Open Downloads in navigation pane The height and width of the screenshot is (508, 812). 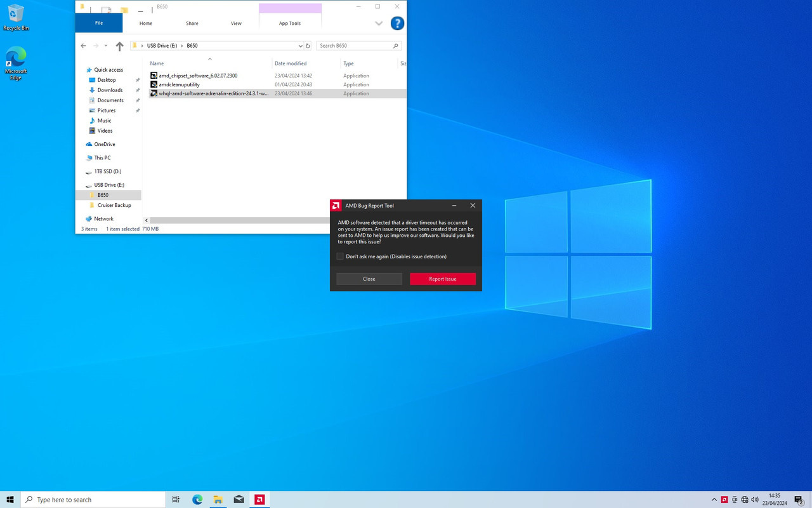[x=110, y=90]
